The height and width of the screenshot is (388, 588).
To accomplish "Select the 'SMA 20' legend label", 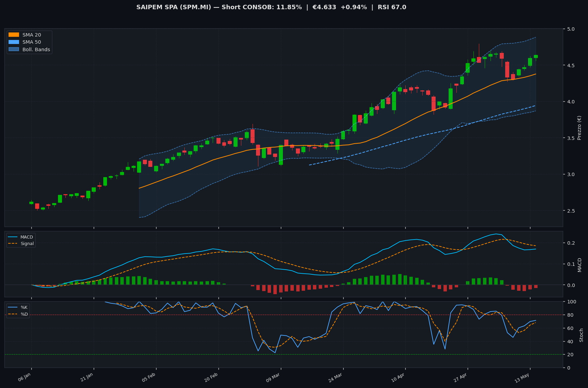I will pos(32,35).
